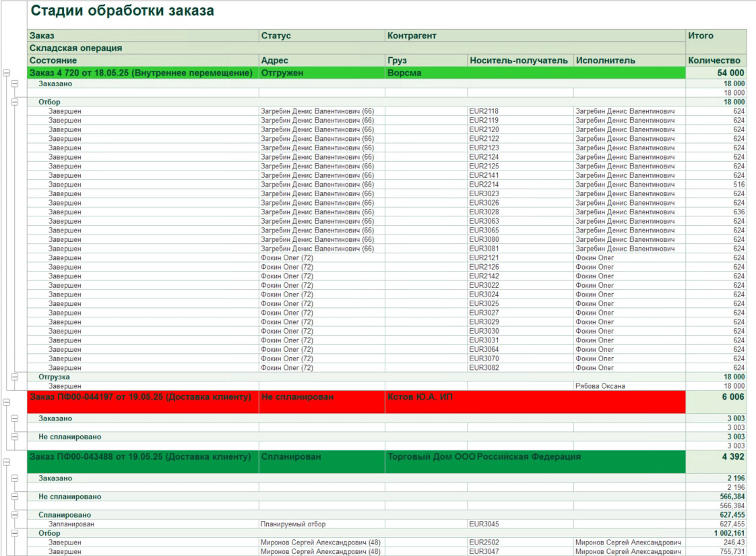Select carrier cell EUR2118
The width and height of the screenshot is (756, 556).
[x=521, y=111]
